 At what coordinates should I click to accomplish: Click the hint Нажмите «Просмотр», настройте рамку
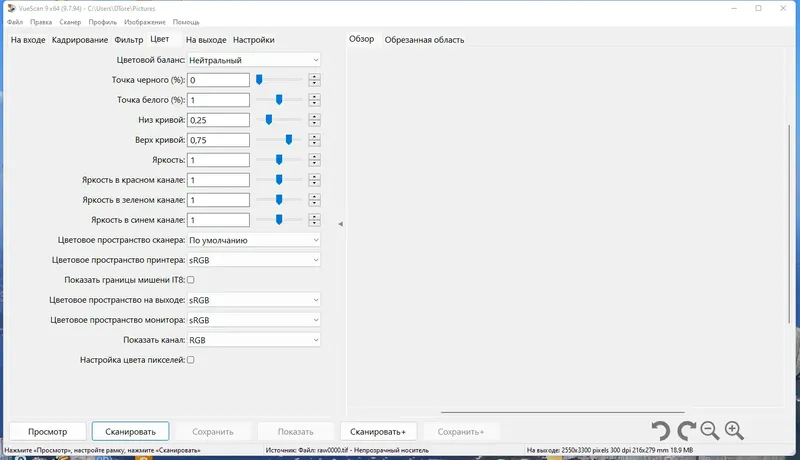click(x=103, y=450)
